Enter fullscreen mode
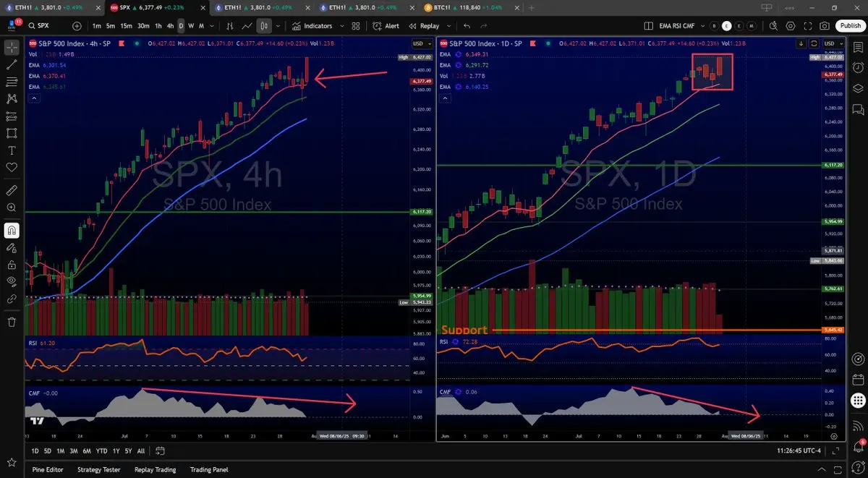This screenshot has height=478, width=868. pyautogui.click(x=807, y=26)
